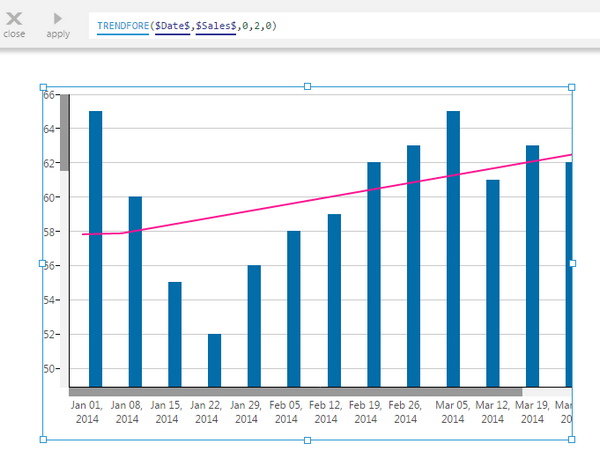Click inside the formula input field
Screen dimensions: 600x459
pyautogui.click(x=344, y=26)
